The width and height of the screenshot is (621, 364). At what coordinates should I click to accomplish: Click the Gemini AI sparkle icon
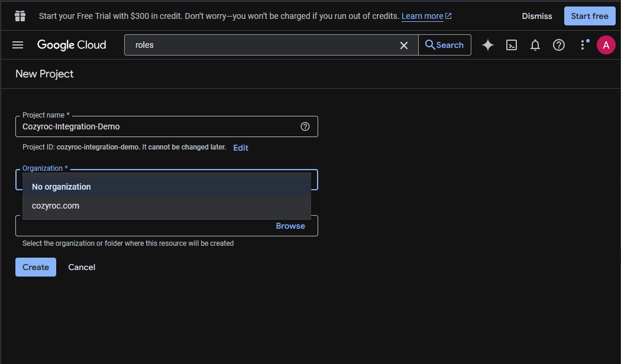tap(487, 45)
